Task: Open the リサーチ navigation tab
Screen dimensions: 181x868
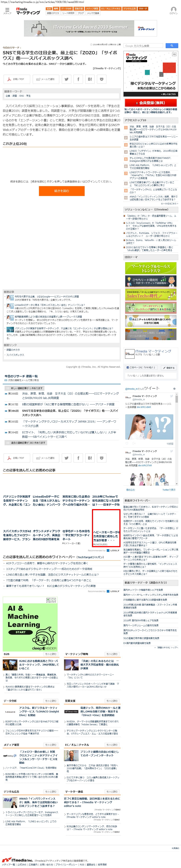Action: tap(143, 9)
